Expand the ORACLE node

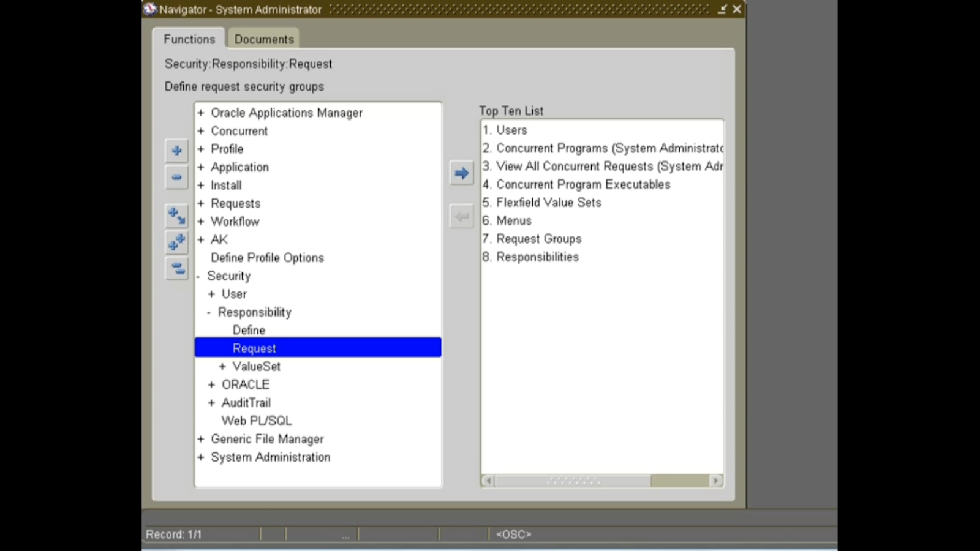click(x=211, y=384)
